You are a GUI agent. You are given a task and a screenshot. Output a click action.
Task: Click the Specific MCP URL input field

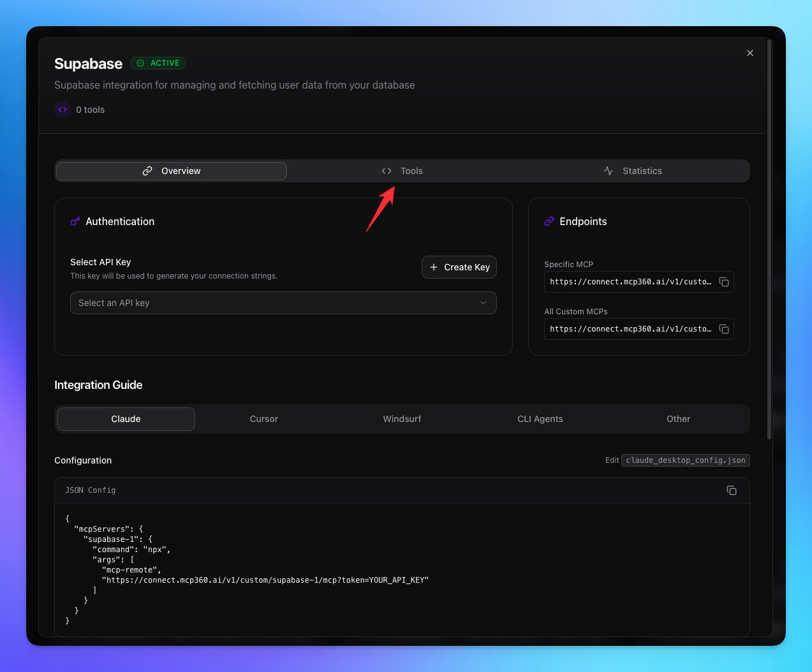click(628, 282)
